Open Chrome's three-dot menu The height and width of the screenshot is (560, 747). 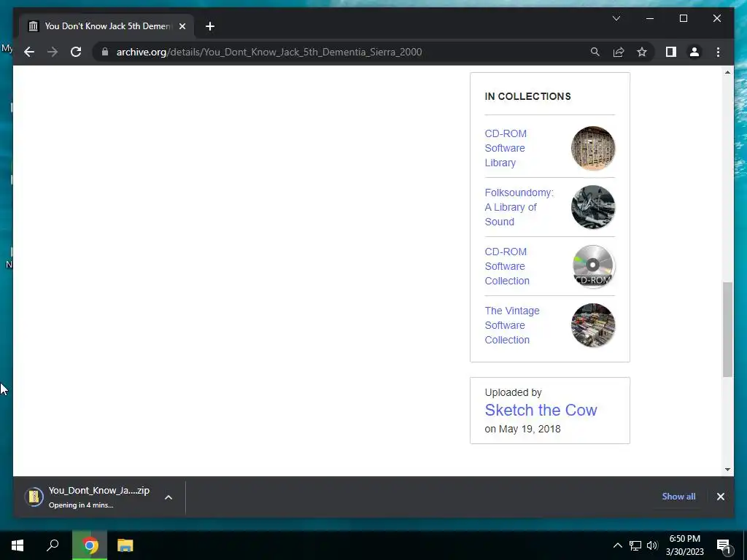[718, 52]
